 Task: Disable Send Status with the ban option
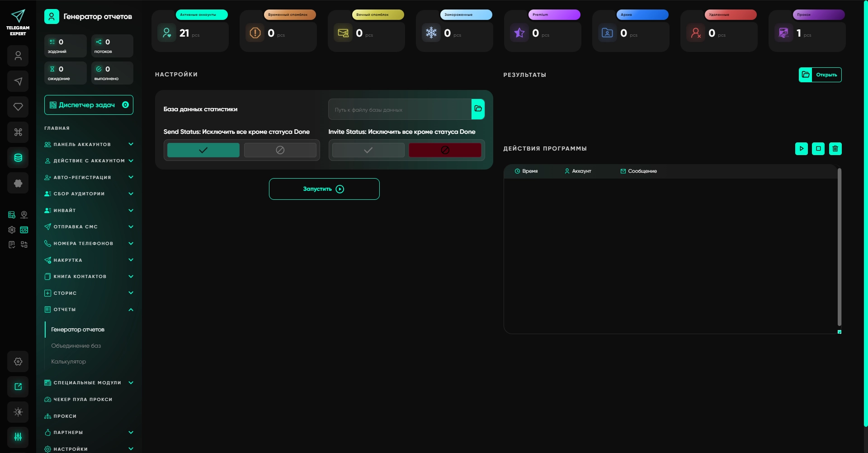click(280, 150)
